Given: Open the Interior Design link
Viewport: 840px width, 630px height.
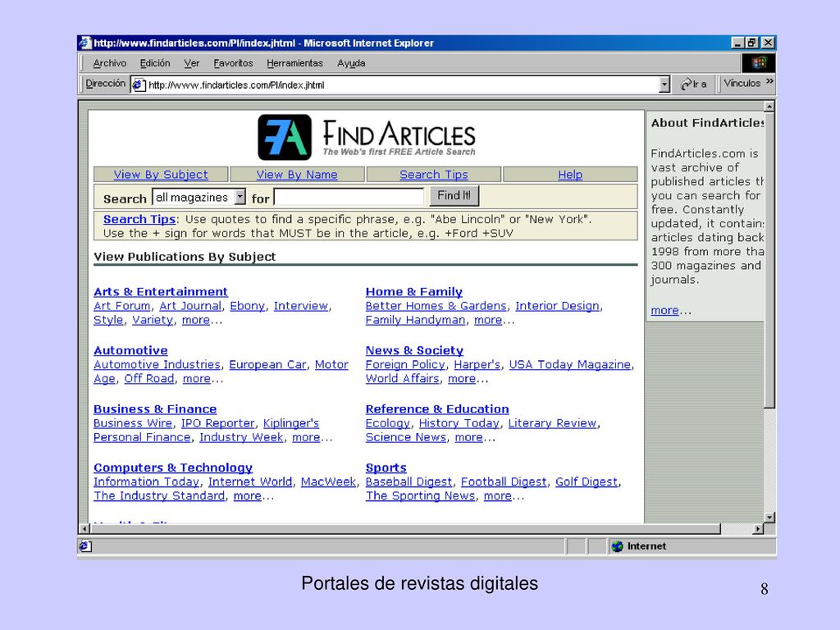Looking at the screenshot, I should pyautogui.click(x=557, y=306).
